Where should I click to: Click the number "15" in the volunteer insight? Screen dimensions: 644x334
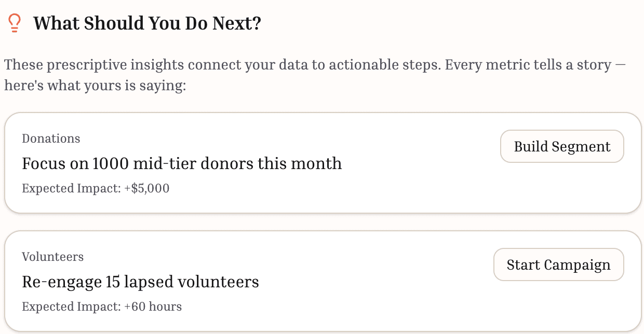98,282
